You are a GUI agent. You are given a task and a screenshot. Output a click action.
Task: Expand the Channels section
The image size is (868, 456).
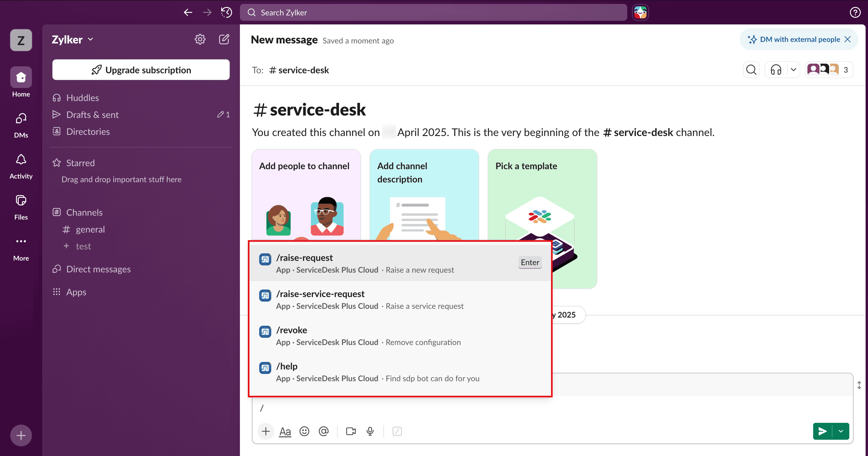tap(84, 213)
